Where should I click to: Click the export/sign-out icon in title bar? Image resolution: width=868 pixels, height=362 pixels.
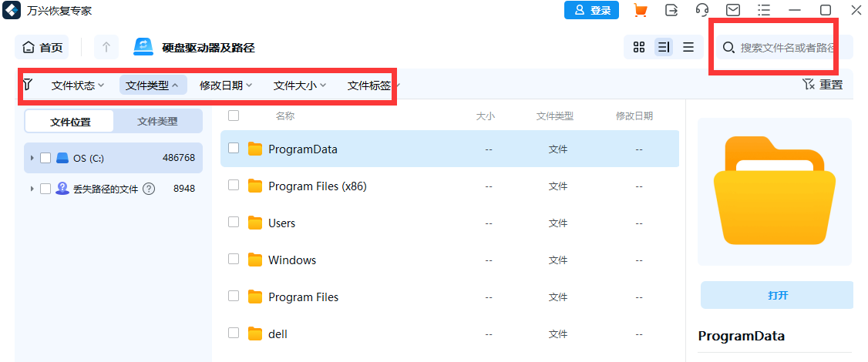(x=671, y=10)
